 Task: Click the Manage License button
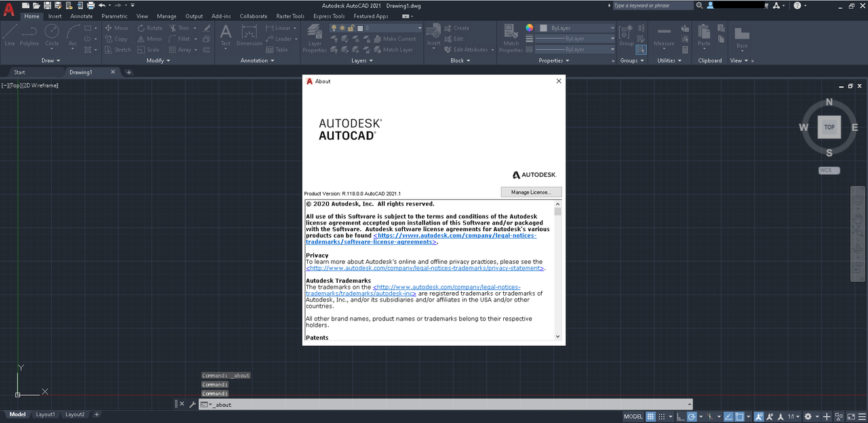[532, 193]
